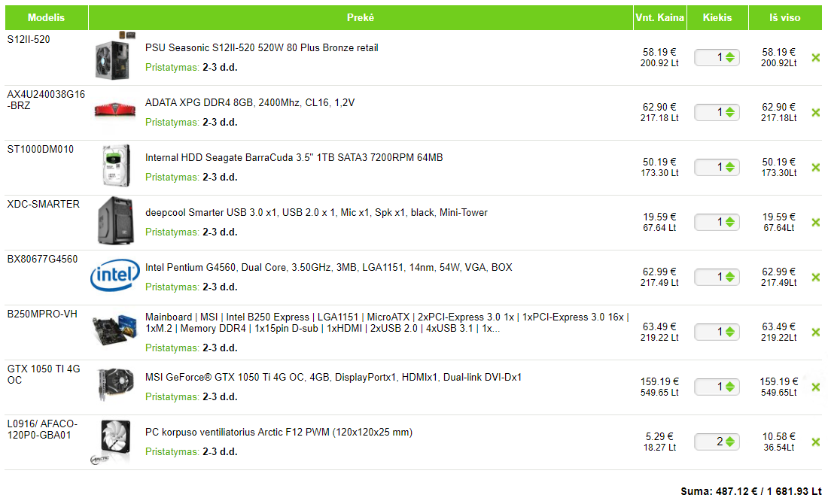Image resolution: width=828 pixels, height=504 pixels.
Task: Open the Seasonic PSU product image
Action: [x=115, y=57]
